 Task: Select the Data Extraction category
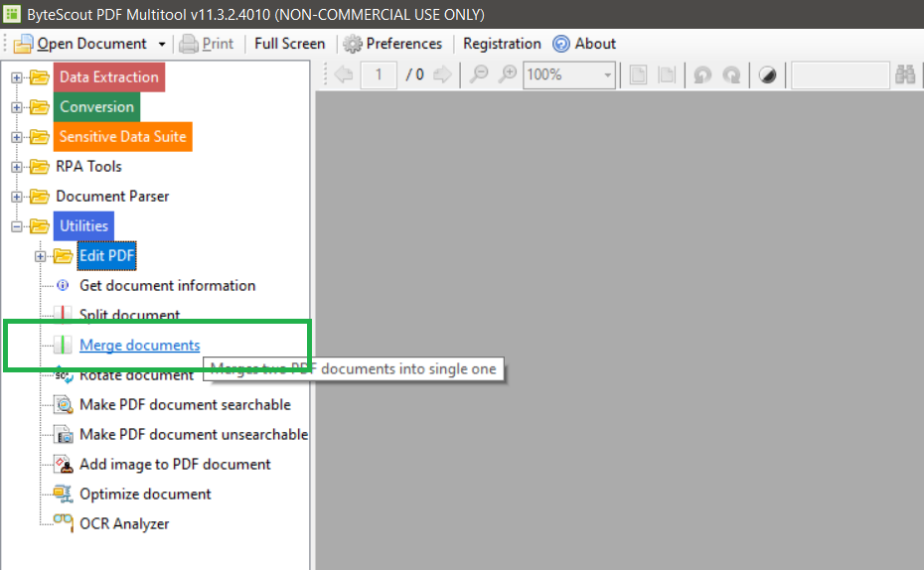tap(109, 77)
